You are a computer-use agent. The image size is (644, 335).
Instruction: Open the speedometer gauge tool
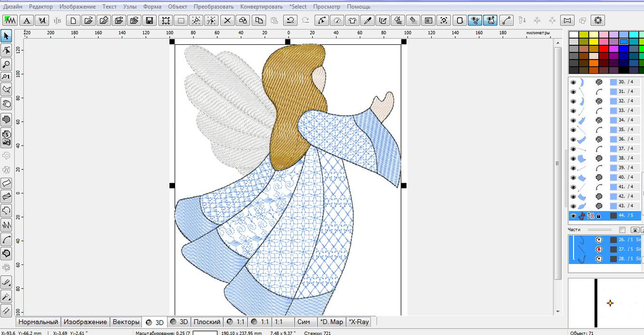tap(337, 21)
